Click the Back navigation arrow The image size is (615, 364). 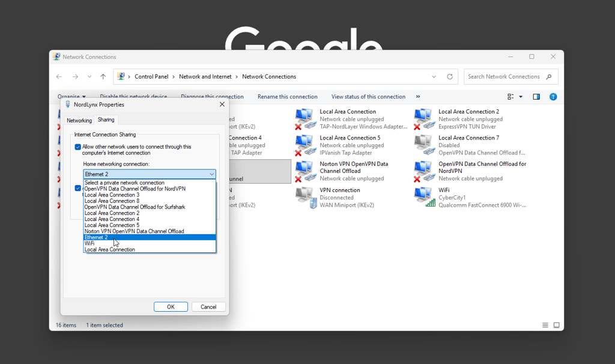click(59, 77)
